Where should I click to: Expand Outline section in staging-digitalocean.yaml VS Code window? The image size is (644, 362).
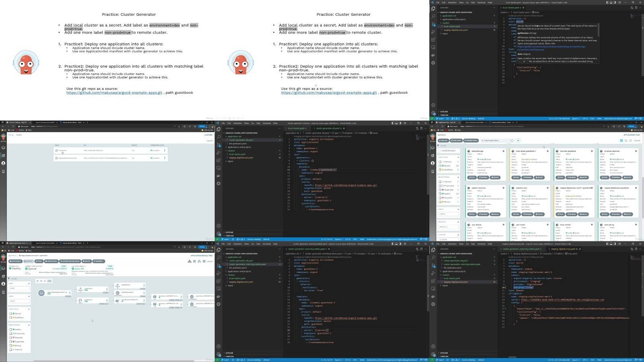[444, 353]
